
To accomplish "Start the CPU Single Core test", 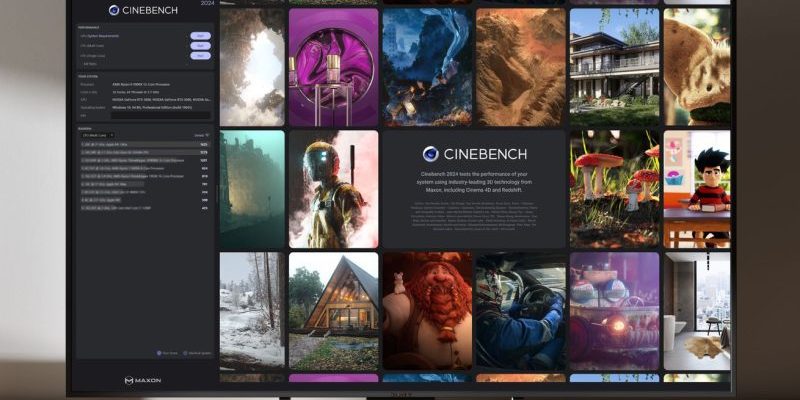I will (x=201, y=56).
